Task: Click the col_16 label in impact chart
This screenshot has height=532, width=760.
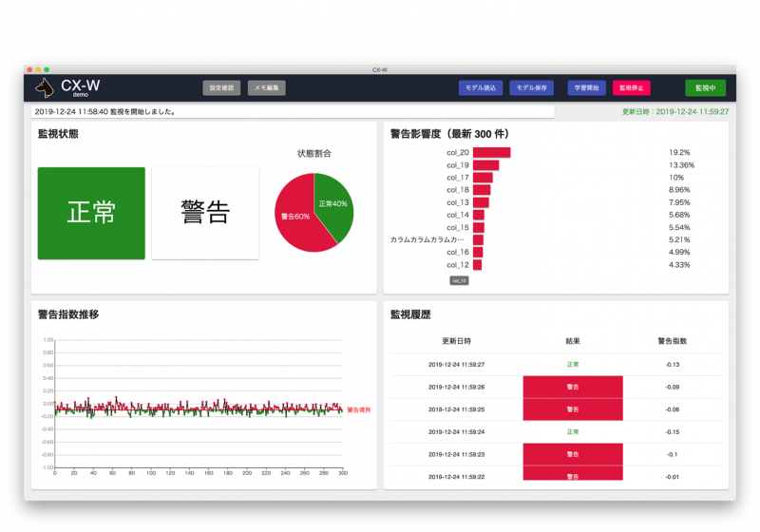Action: (x=458, y=252)
